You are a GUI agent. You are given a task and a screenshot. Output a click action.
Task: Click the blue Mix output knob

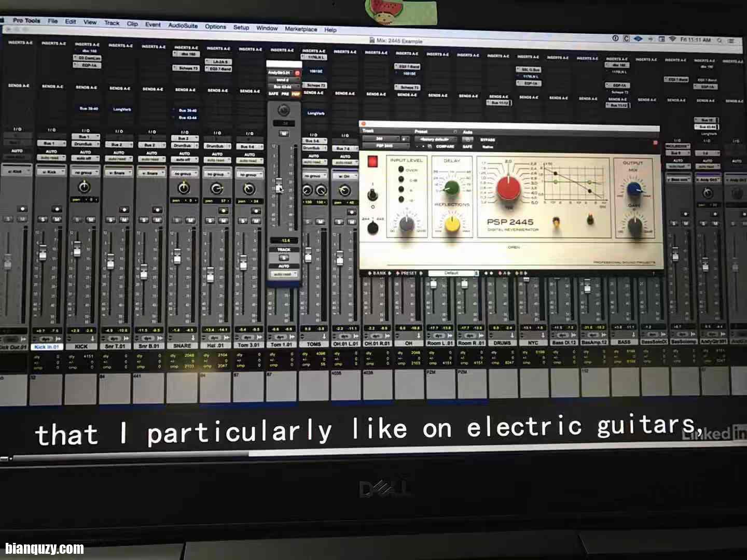point(634,190)
